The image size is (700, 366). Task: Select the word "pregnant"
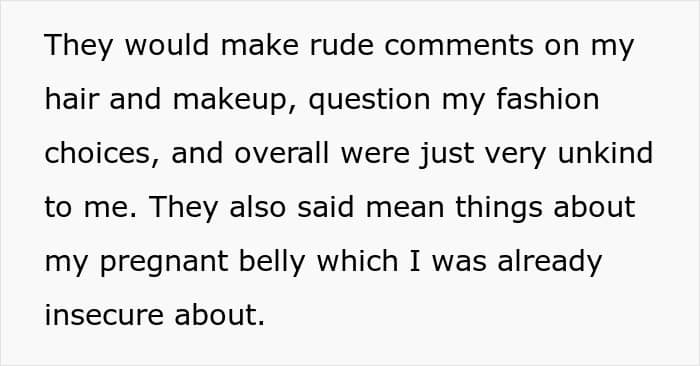[x=164, y=263]
